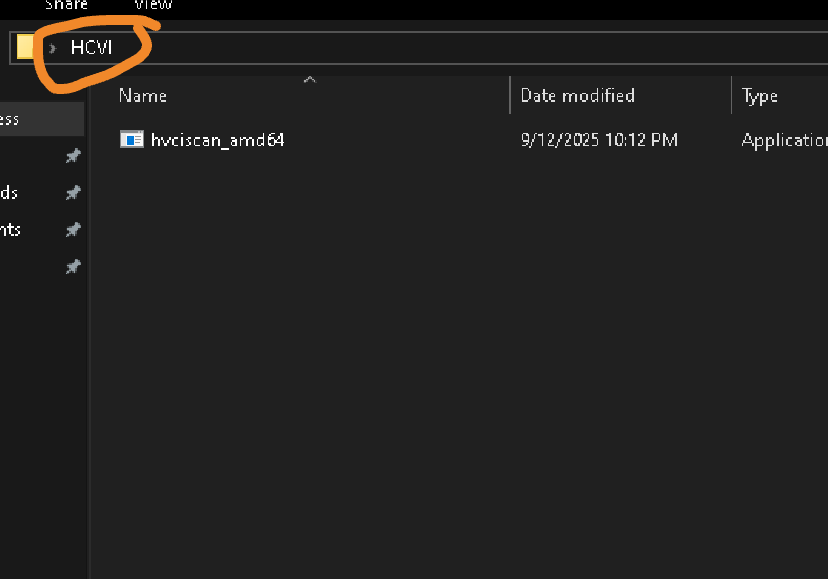This screenshot has height=579, width=828.
Task: Click the pin icon directly below the 'ess' item
Action: click(73, 156)
